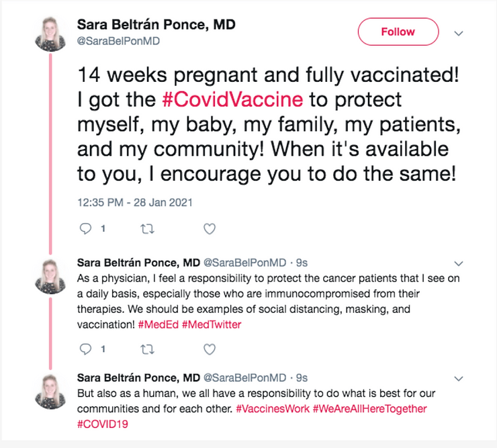This screenshot has height=448, width=497.
Task: Open the @SaraBelPonMD handle under the top name
Action: pos(120,42)
